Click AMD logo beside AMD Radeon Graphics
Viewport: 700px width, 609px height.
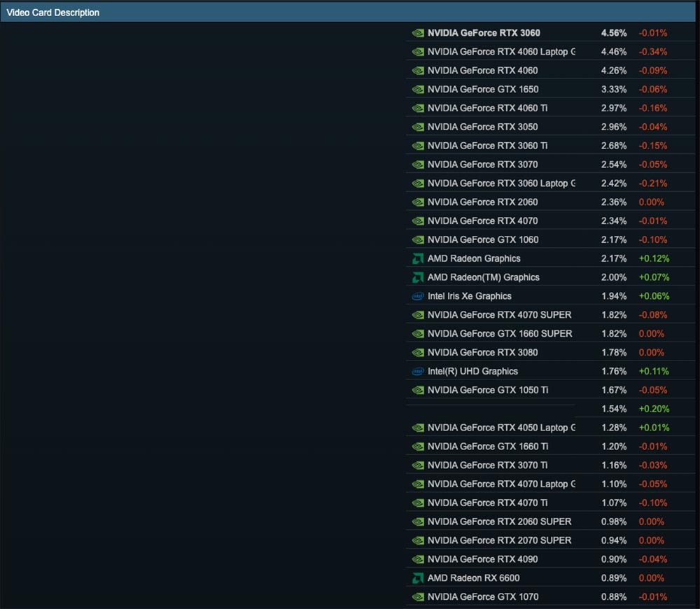coord(418,258)
